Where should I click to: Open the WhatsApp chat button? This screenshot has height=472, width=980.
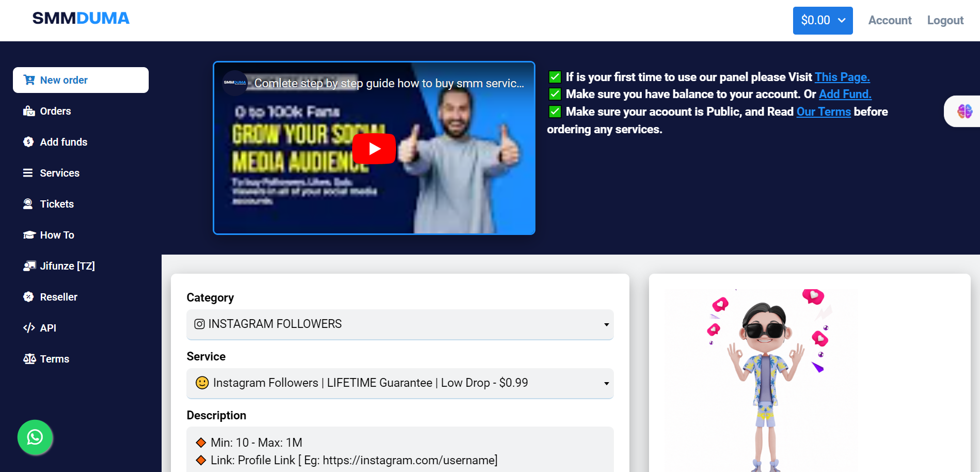tap(35, 437)
